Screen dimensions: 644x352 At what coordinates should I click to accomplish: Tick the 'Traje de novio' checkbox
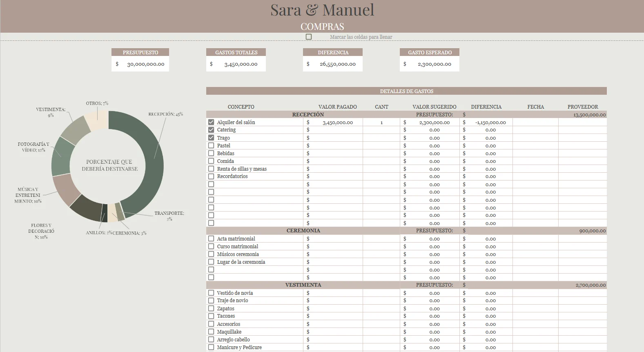211,301
